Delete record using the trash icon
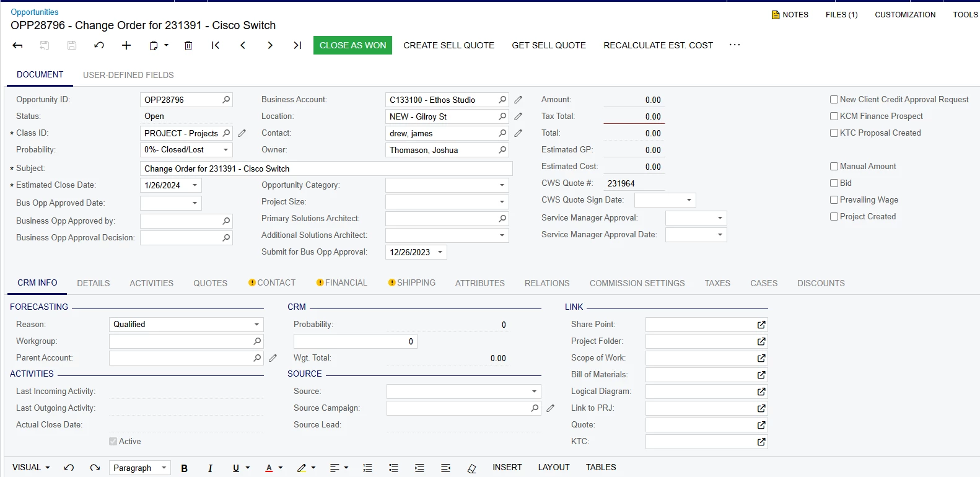980x477 pixels. pyautogui.click(x=188, y=45)
